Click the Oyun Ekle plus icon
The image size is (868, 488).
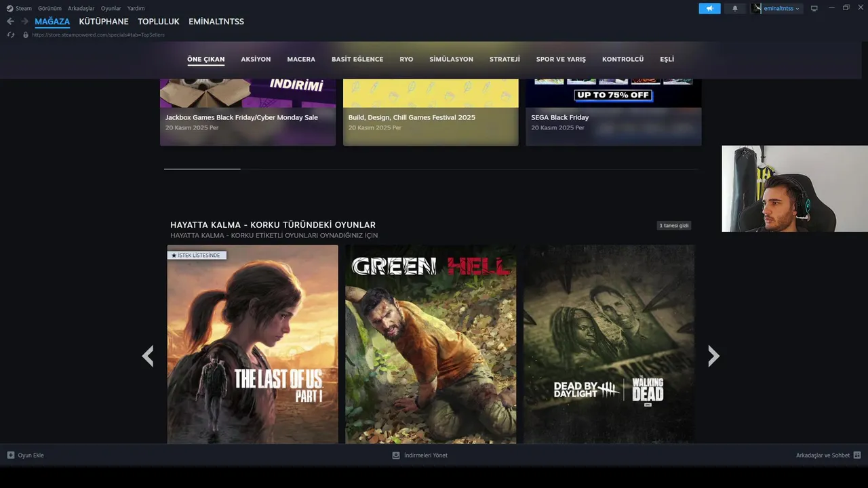pyautogui.click(x=11, y=455)
